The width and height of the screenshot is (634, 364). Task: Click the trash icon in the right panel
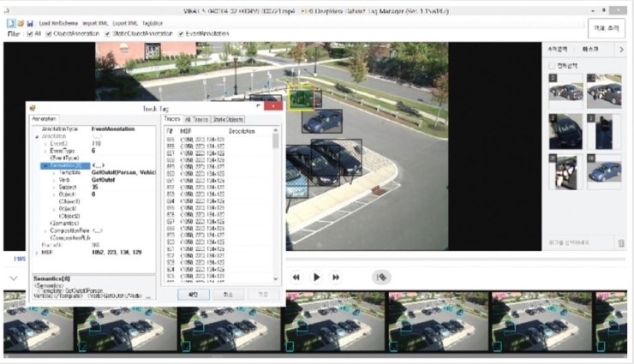620,243
